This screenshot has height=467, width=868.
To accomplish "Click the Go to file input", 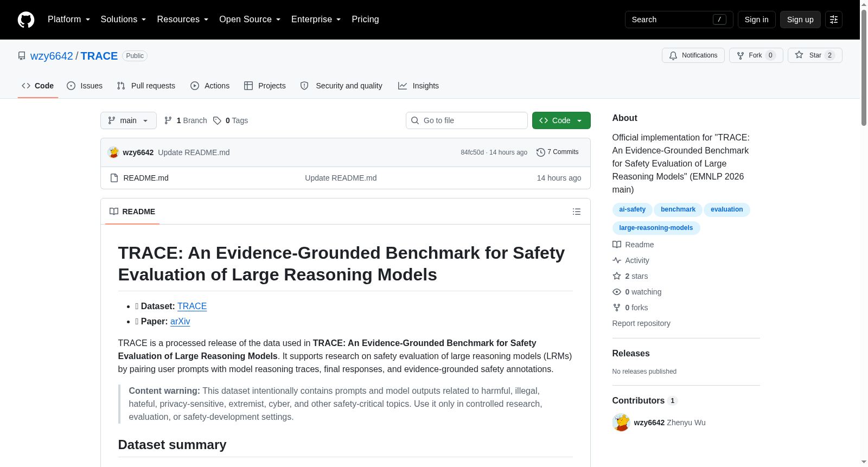I will [467, 120].
